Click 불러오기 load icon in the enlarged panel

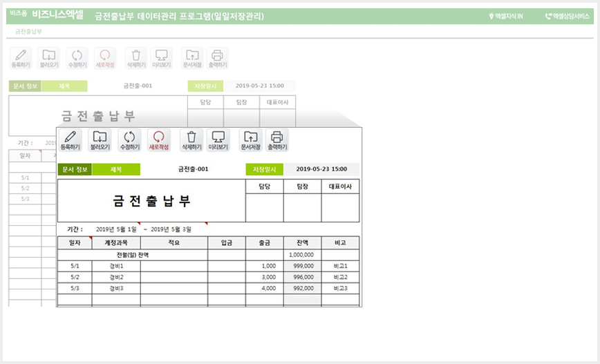point(100,140)
